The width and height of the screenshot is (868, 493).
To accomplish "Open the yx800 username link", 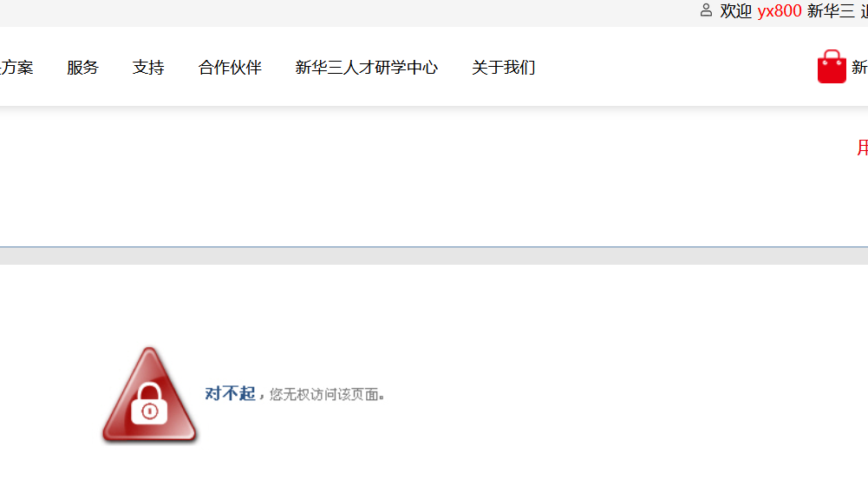I will coord(780,11).
